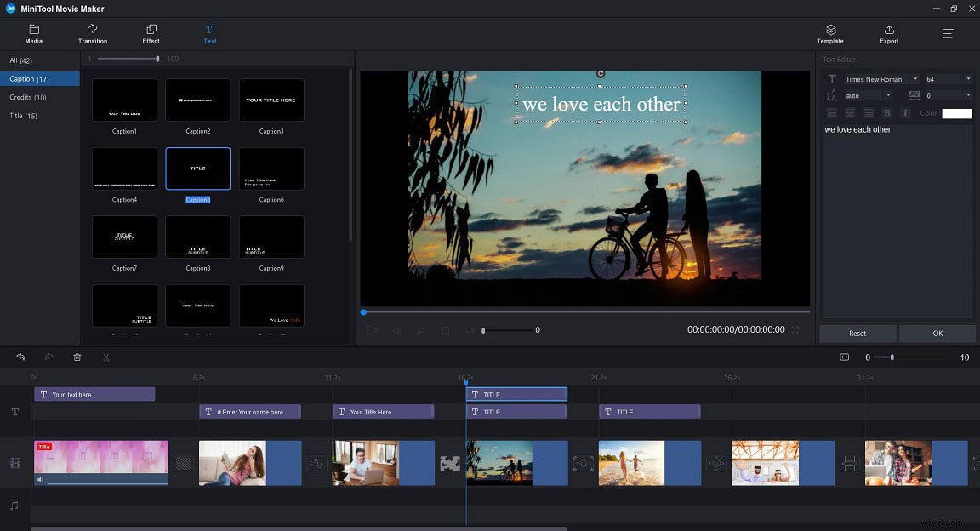Enable center text alignment
980x531 pixels.
click(850, 113)
